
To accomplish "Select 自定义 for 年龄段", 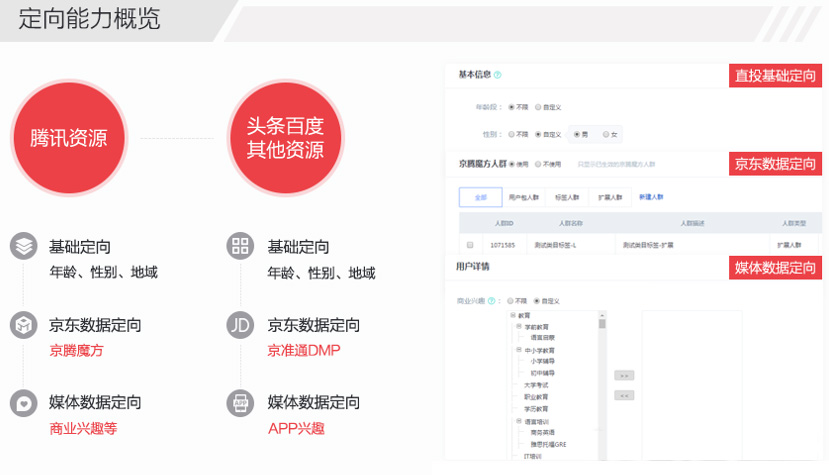I will (x=538, y=107).
